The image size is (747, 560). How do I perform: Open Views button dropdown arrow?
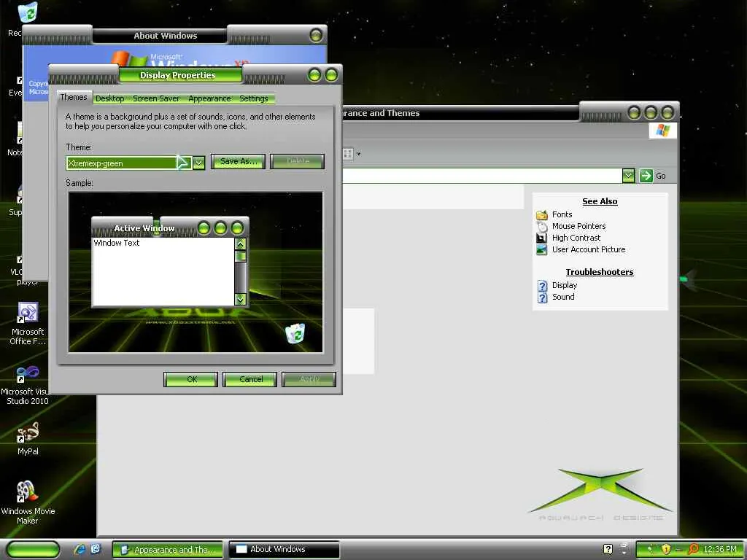point(359,154)
